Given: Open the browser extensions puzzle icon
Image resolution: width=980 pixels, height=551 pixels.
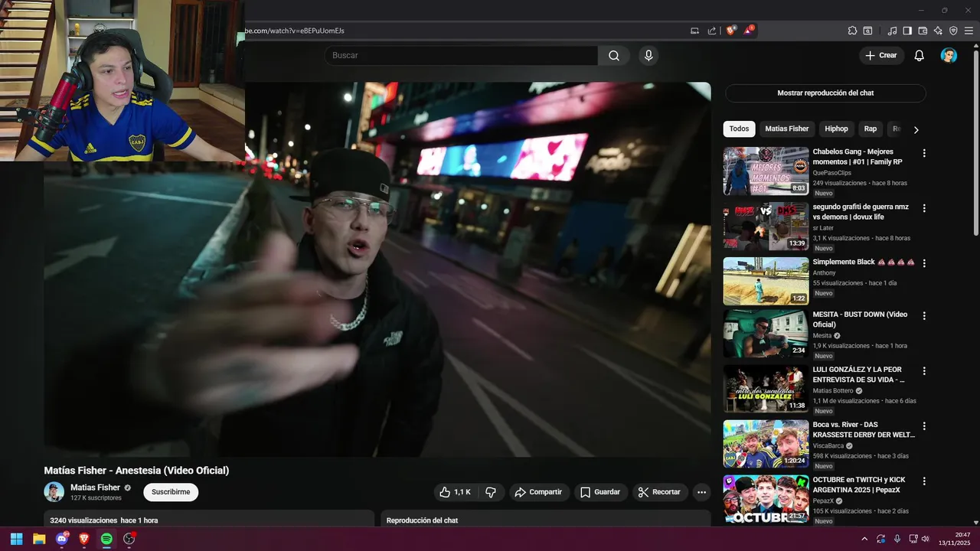Looking at the screenshot, I should [x=852, y=31].
